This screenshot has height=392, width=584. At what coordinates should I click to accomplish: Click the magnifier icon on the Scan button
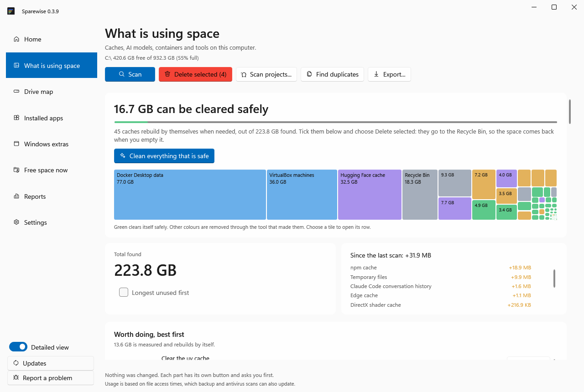point(122,74)
